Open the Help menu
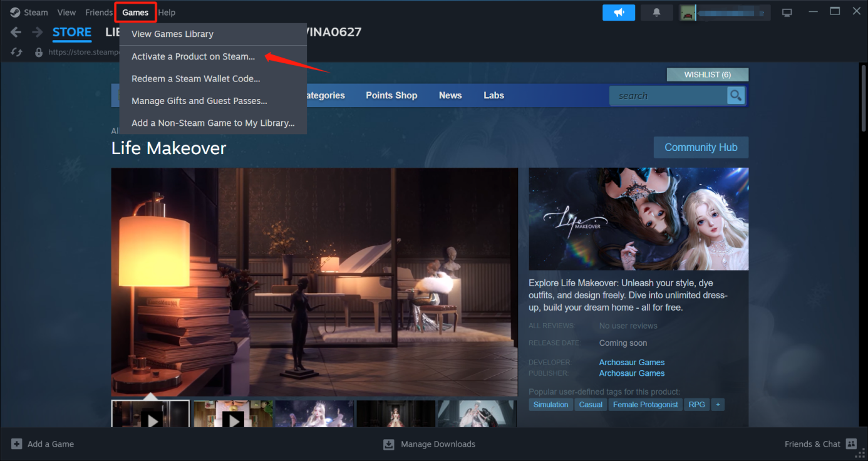 coord(167,13)
